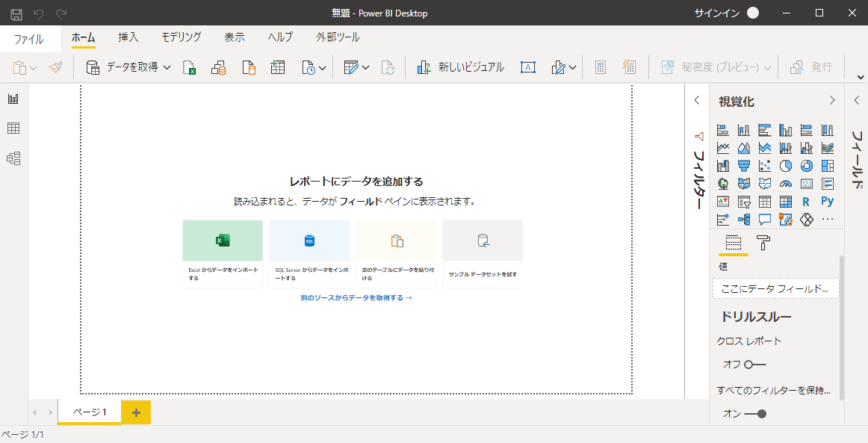The width and height of the screenshot is (868, 443).
Task: Pick the waterfall chart visual
Action: pyautogui.click(x=723, y=166)
